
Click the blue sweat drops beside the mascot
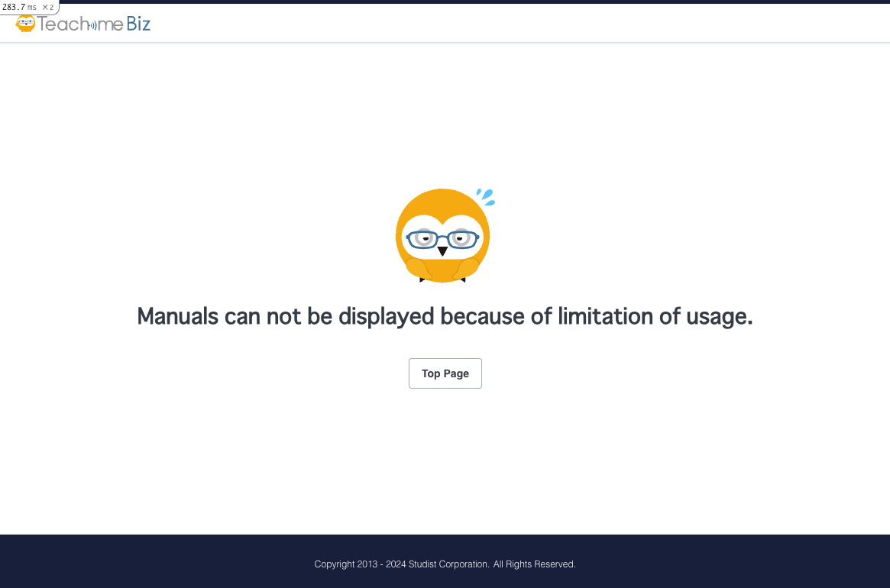[x=485, y=197]
